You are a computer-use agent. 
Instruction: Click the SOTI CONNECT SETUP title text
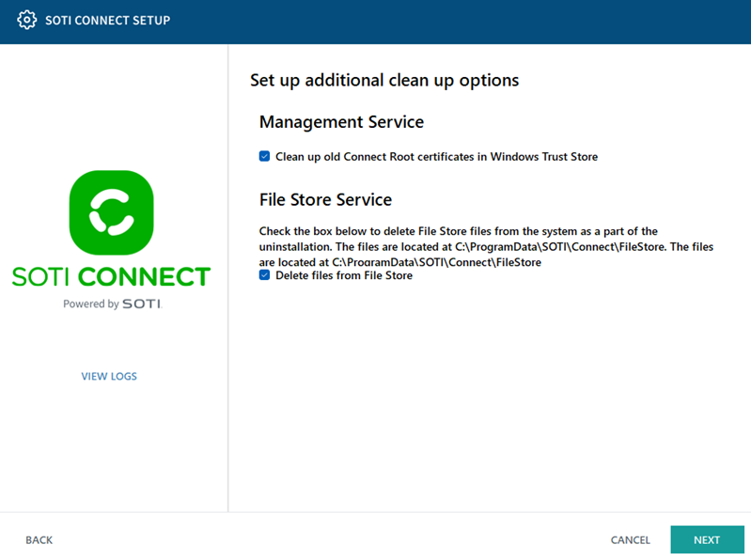(x=108, y=21)
